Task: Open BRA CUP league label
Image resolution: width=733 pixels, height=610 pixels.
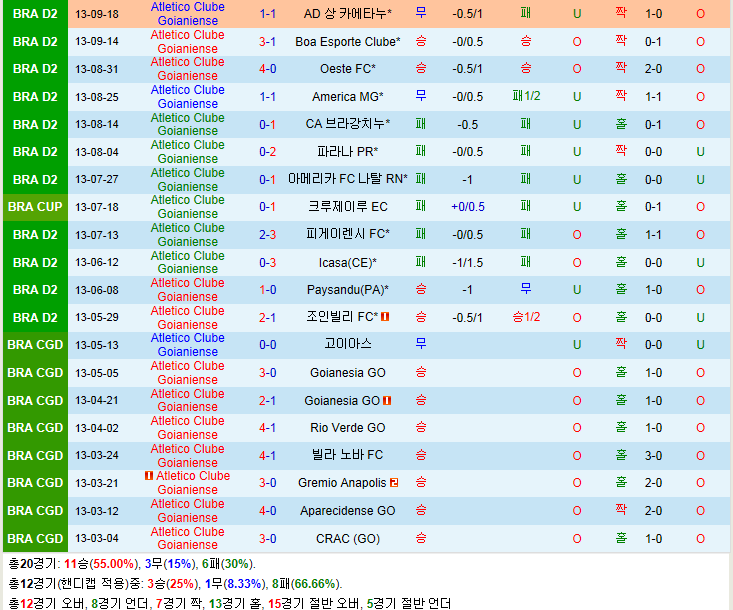Action: click(35, 207)
